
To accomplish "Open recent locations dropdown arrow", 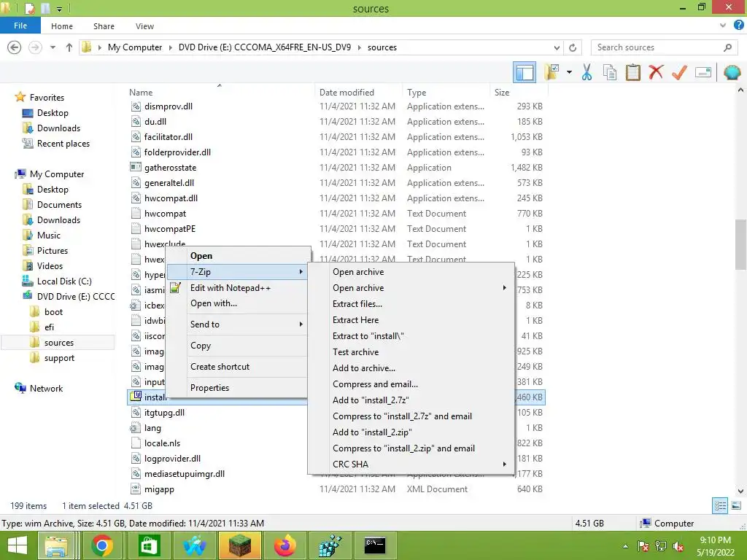I will point(53,47).
